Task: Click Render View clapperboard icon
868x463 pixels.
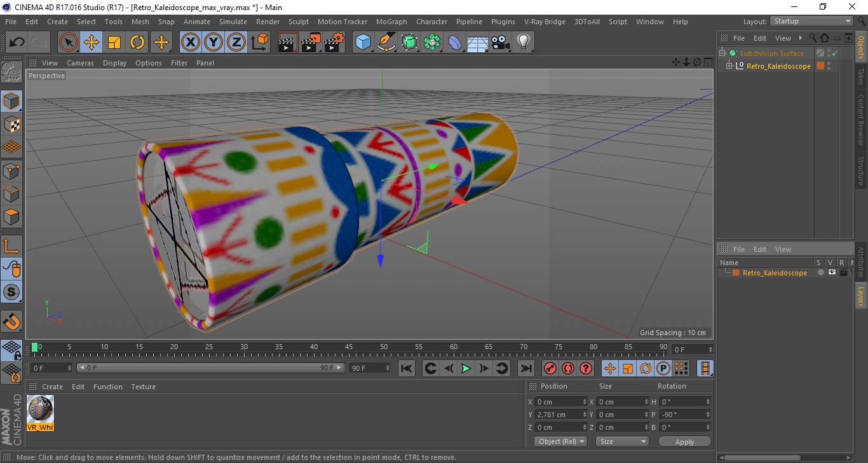Action: click(288, 43)
